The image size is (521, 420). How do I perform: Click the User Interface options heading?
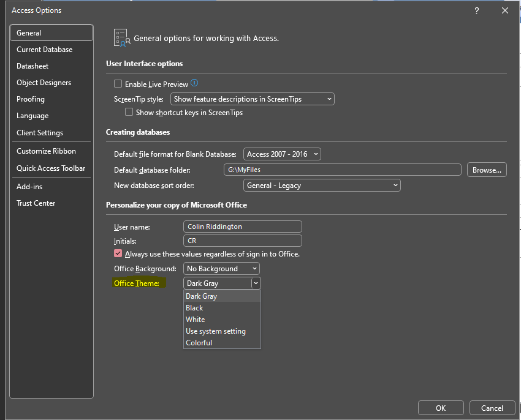[145, 64]
